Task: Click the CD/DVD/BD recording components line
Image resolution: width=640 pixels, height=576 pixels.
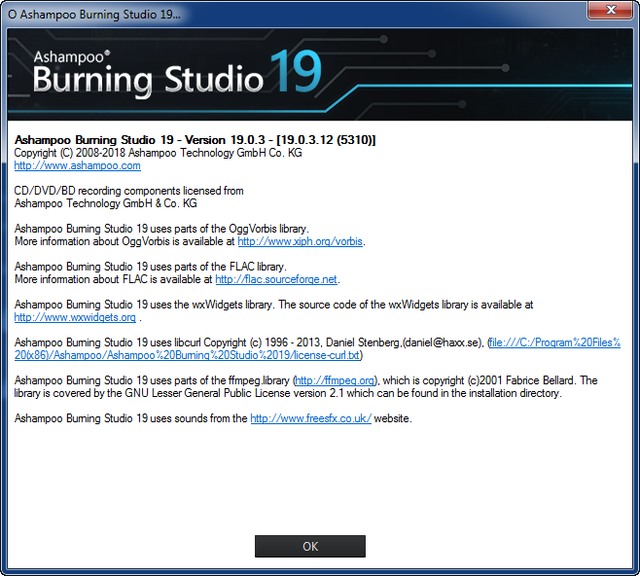Action: pyautogui.click(x=129, y=190)
